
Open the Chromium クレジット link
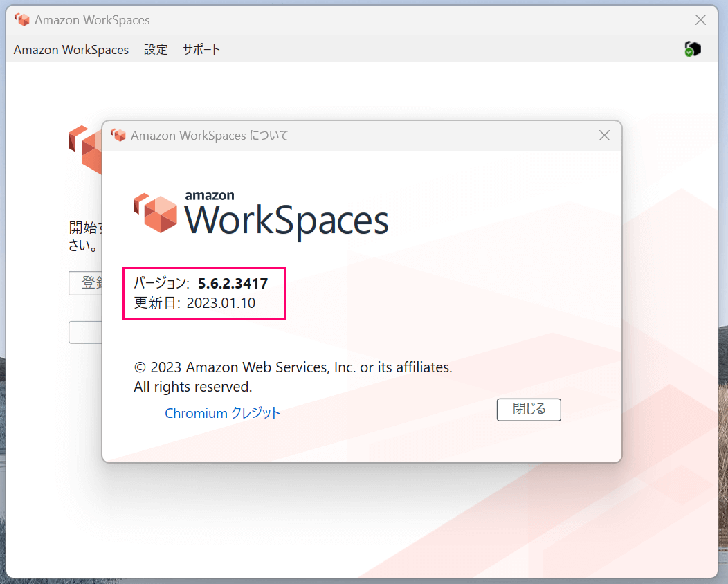(222, 412)
